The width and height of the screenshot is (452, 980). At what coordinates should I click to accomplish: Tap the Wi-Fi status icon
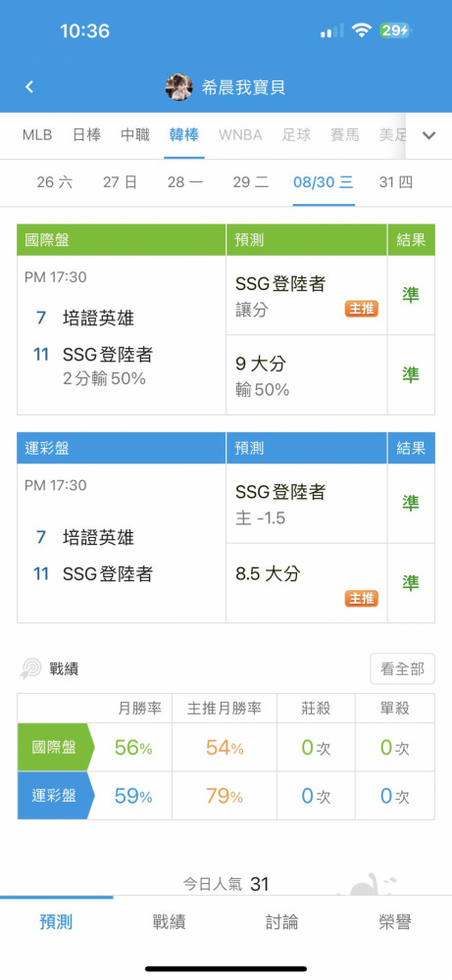(x=361, y=30)
